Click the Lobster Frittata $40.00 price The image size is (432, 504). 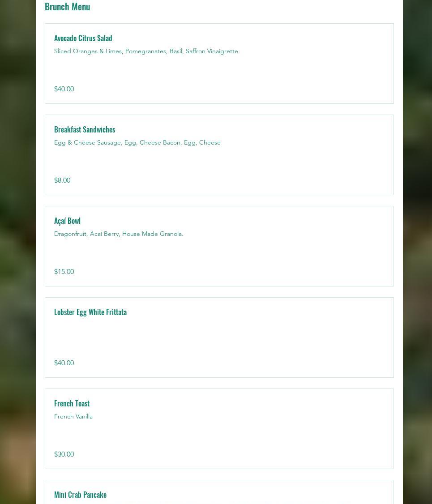click(x=64, y=363)
